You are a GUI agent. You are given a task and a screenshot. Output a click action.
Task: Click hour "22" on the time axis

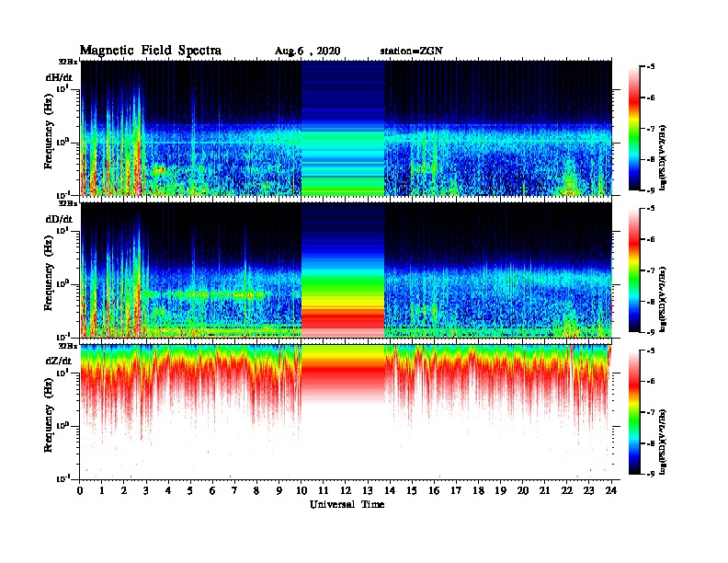[567, 491]
